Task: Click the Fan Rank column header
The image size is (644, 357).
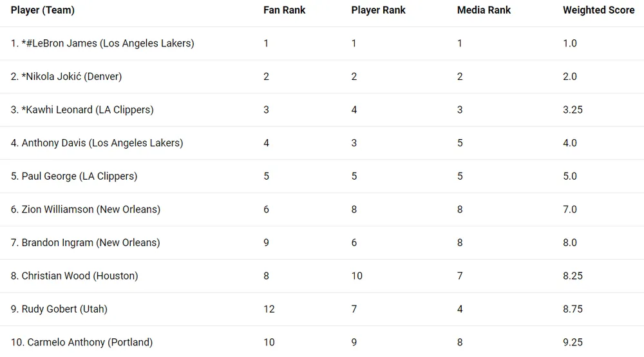Action: tap(284, 10)
